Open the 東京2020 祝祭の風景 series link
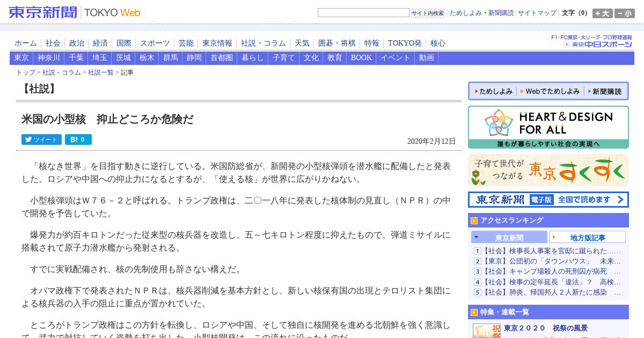Screen dimensions: 644x338 [x=546, y=328]
